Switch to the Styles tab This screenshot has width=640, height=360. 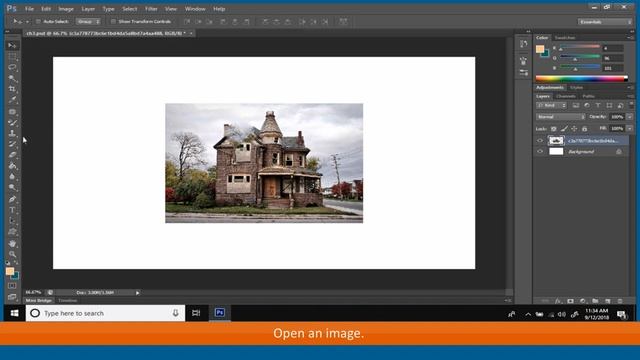(576, 88)
